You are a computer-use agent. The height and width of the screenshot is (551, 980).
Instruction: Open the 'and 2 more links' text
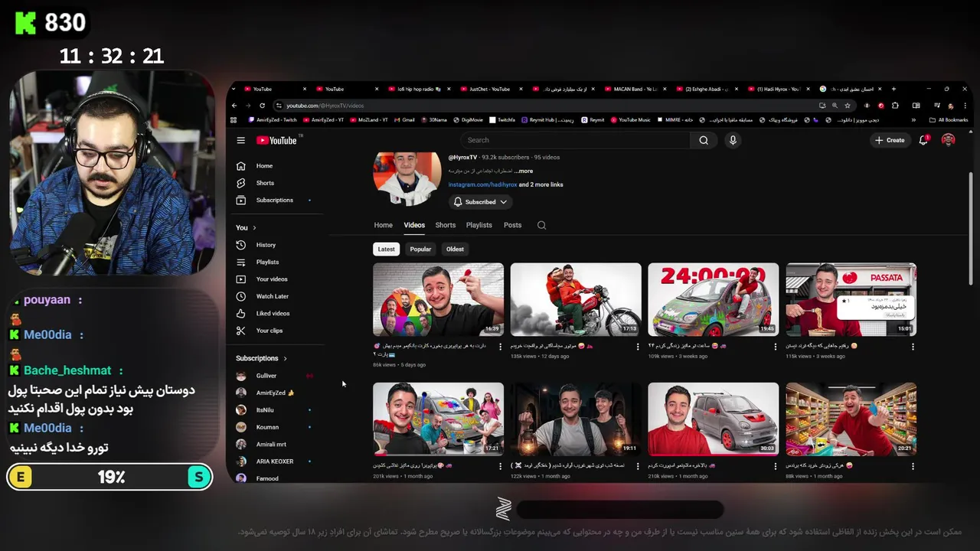pos(541,184)
